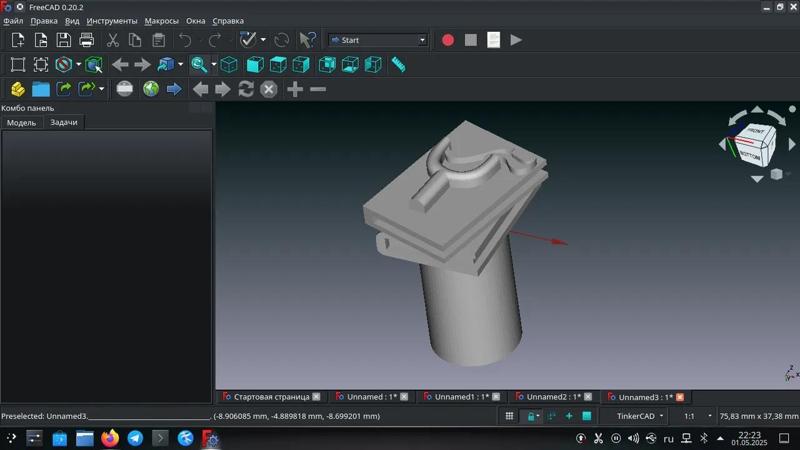Open the Макросы menu
This screenshot has width=800, height=450.
(161, 21)
